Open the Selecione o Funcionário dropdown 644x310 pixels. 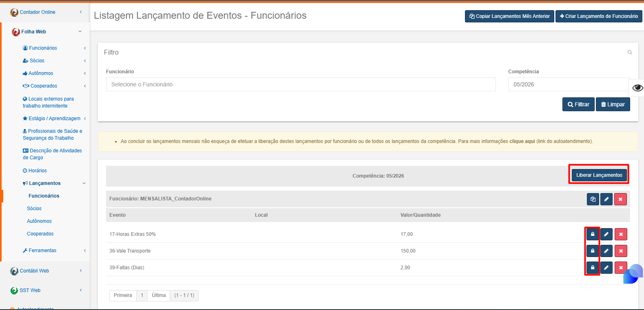click(x=301, y=84)
